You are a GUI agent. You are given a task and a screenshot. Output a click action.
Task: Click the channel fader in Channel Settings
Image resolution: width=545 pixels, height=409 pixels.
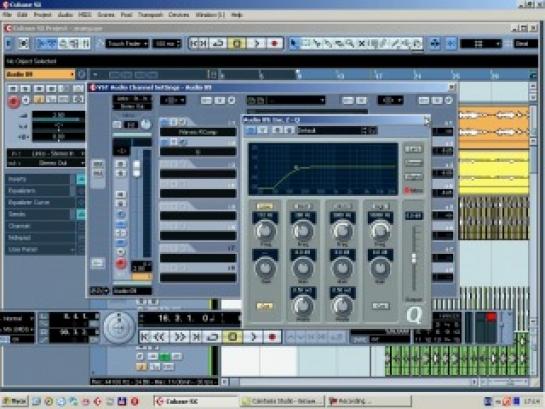(x=137, y=169)
